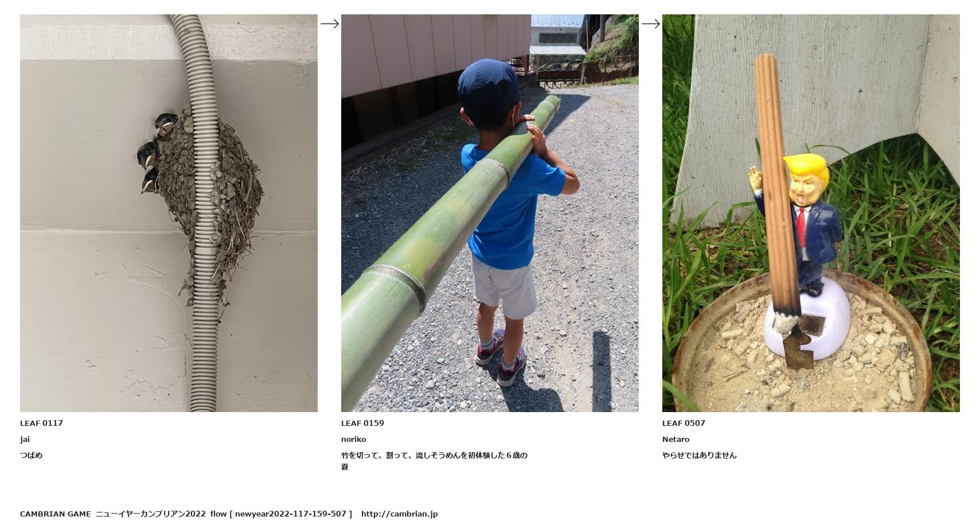Click the LEAF 0159 label
The image size is (980, 528).
362,423
